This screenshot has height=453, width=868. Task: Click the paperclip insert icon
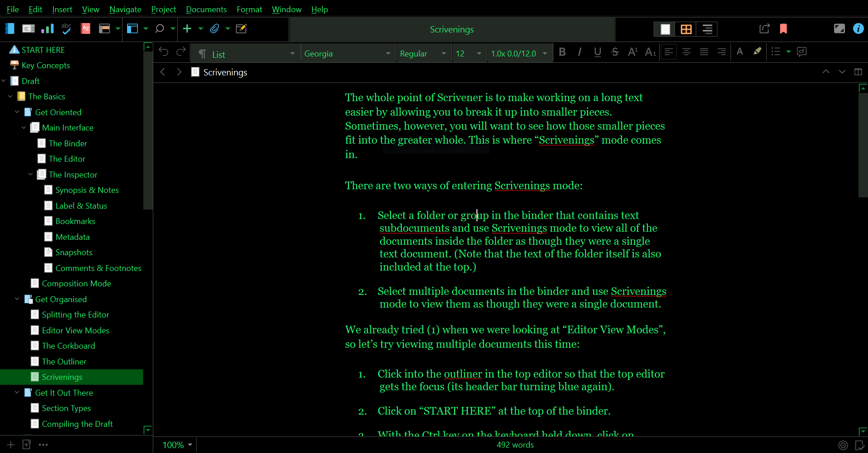coord(215,29)
